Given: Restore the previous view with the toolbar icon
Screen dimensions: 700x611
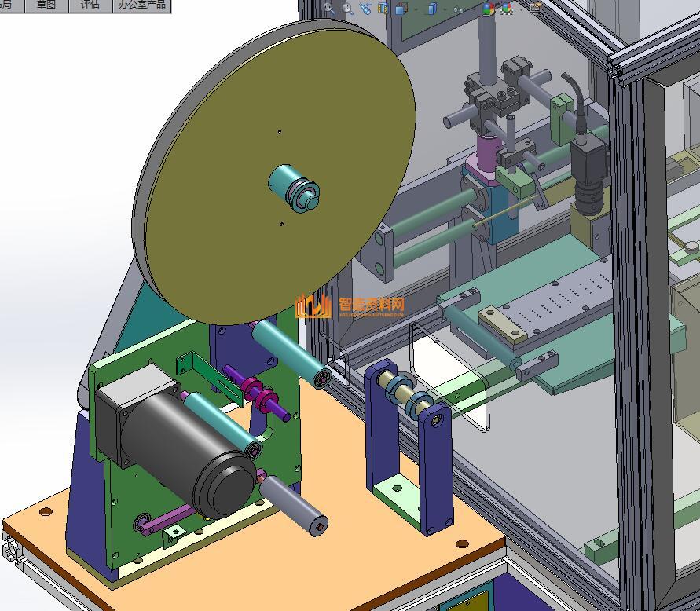Looking at the screenshot, I should point(365,8).
